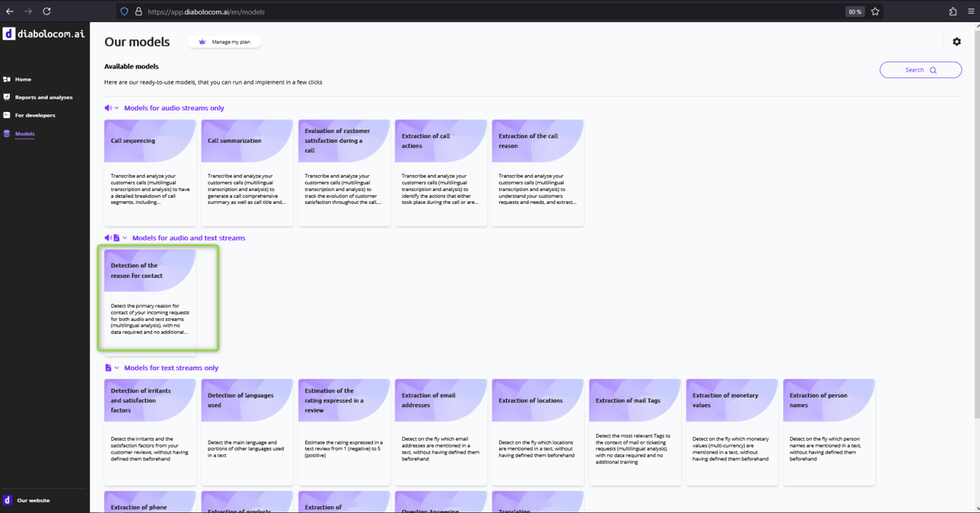
Task: Click the browser URL address bar
Action: click(483, 11)
